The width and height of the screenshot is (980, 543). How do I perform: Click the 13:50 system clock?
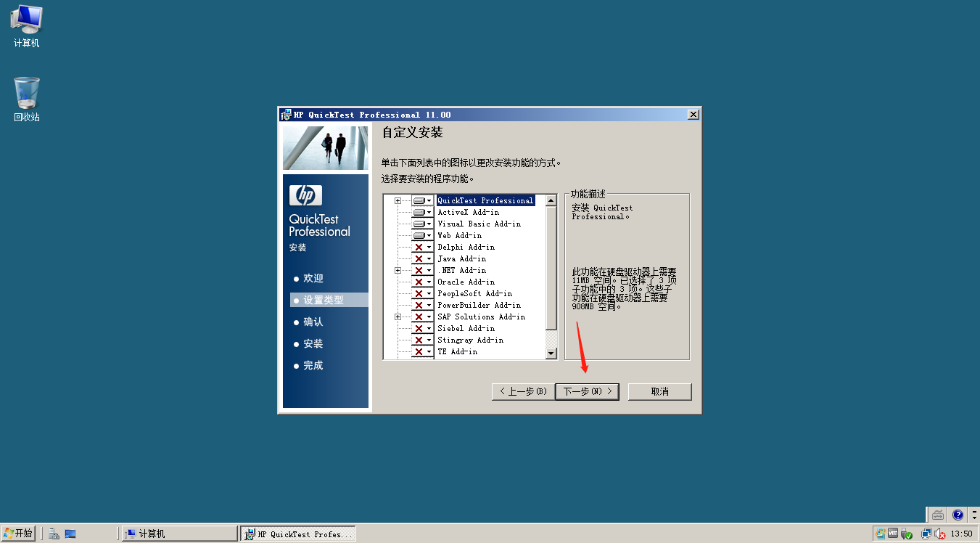coord(961,534)
